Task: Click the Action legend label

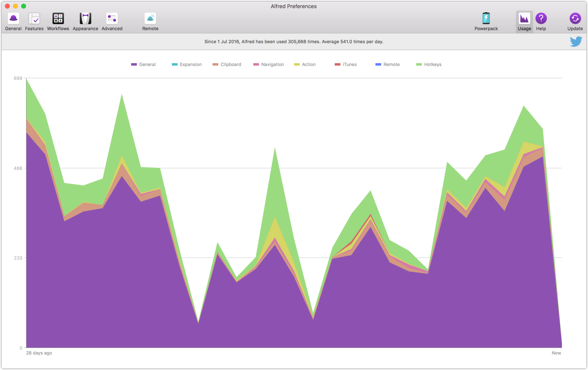Action: [309, 64]
